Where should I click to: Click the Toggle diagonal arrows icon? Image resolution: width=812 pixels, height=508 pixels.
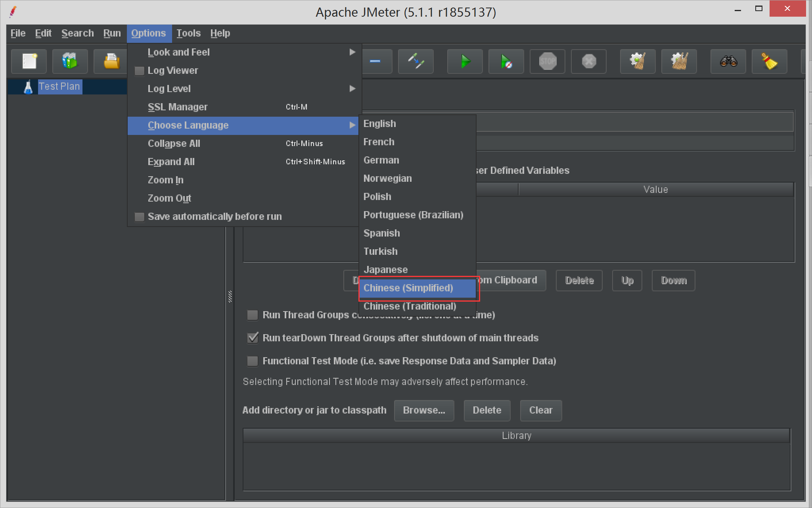(x=416, y=62)
